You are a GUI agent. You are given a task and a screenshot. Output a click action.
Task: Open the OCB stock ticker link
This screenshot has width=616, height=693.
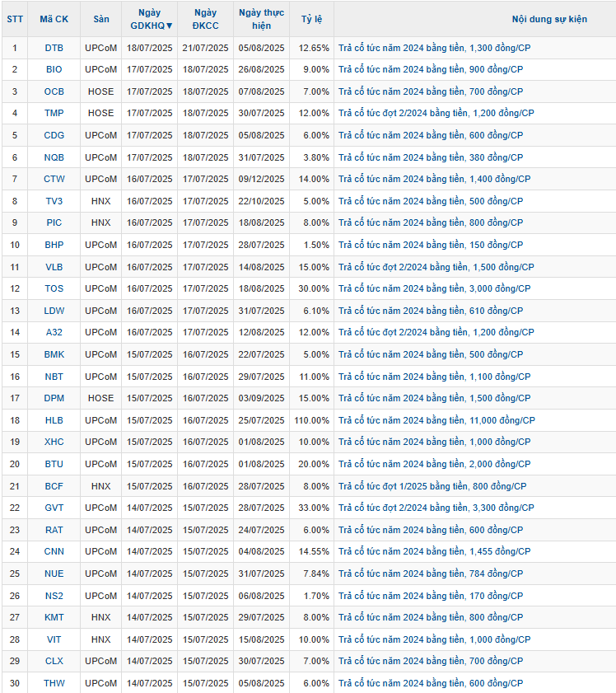[x=54, y=91]
